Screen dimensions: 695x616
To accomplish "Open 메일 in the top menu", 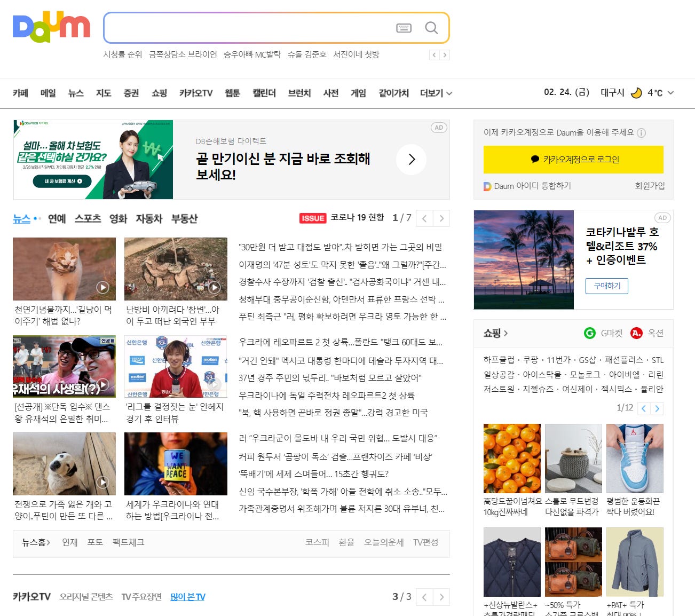I will click(x=48, y=93).
